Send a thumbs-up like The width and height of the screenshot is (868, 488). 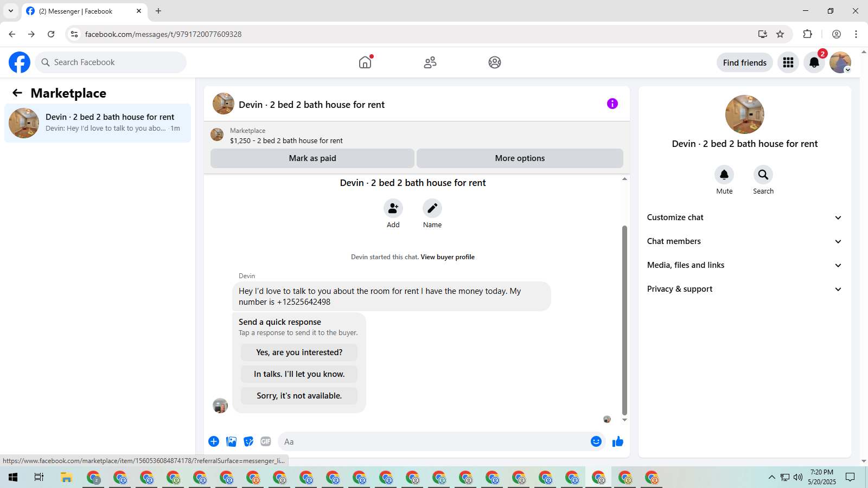pos(618,441)
